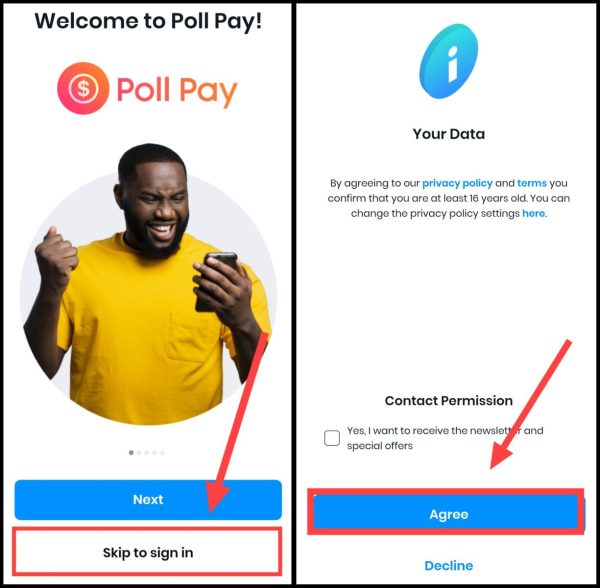Click the blue Next button
The image size is (600, 588).
[148, 500]
